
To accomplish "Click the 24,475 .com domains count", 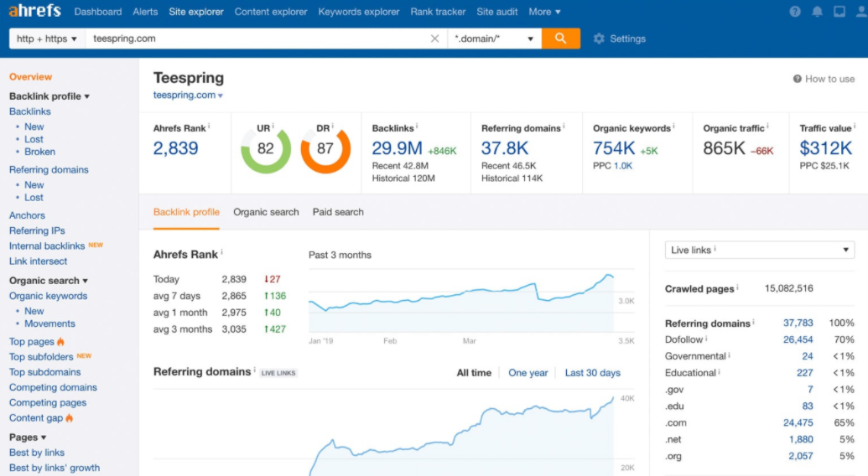I will pos(798,422).
